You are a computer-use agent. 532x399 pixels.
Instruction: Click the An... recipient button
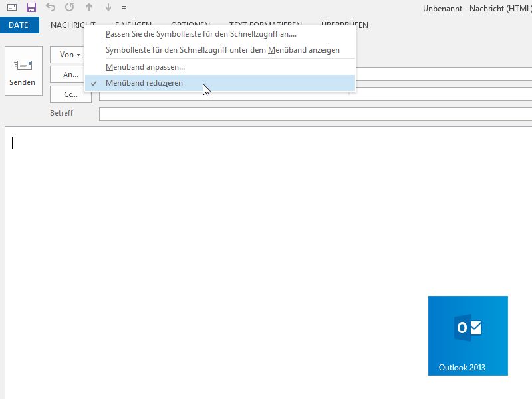67,74
